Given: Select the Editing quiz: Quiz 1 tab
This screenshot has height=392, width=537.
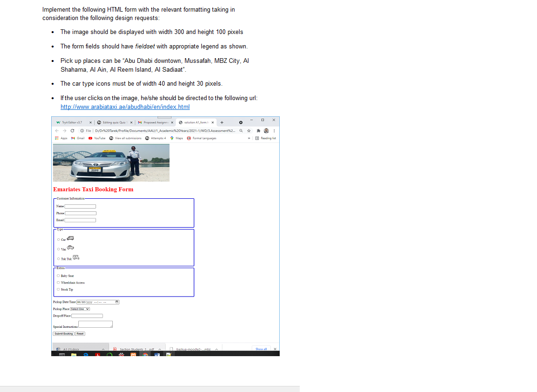Looking at the screenshot, I should [114, 122].
